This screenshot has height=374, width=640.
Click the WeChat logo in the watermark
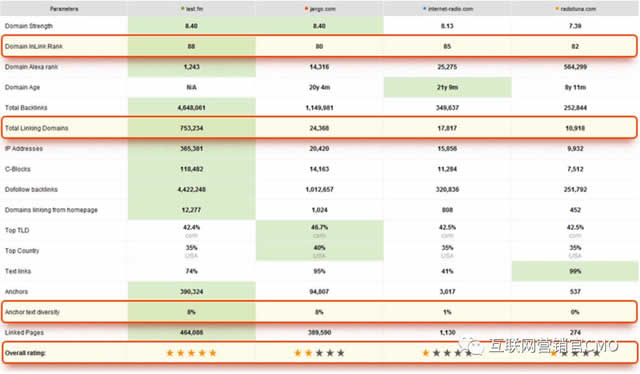(x=471, y=346)
